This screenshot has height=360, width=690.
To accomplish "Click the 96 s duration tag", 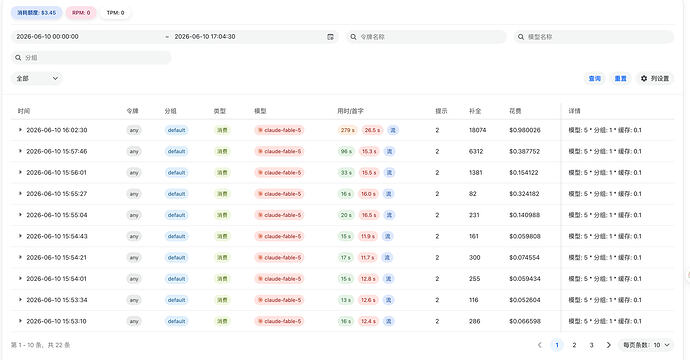I will [x=346, y=151].
